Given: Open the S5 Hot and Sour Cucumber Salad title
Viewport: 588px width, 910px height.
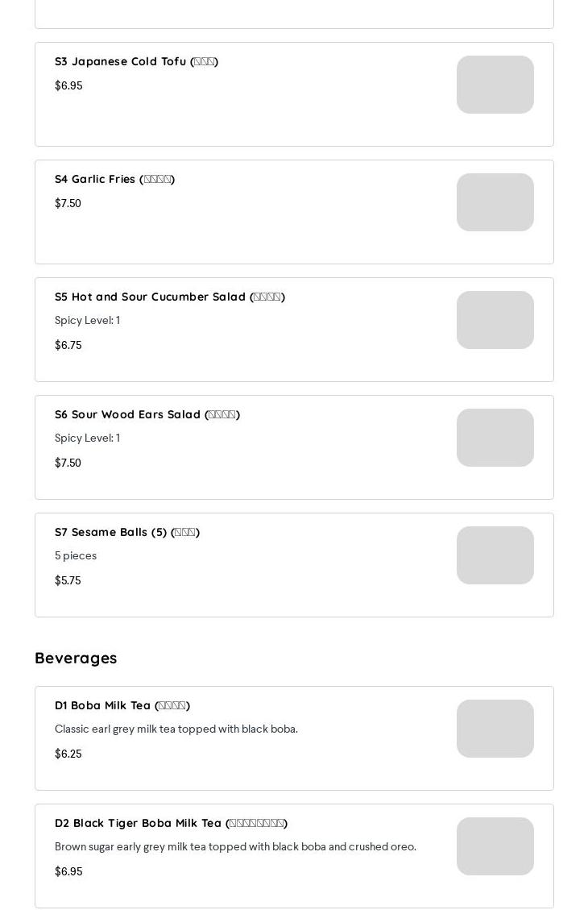Looking at the screenshot, I should point(169,297).
